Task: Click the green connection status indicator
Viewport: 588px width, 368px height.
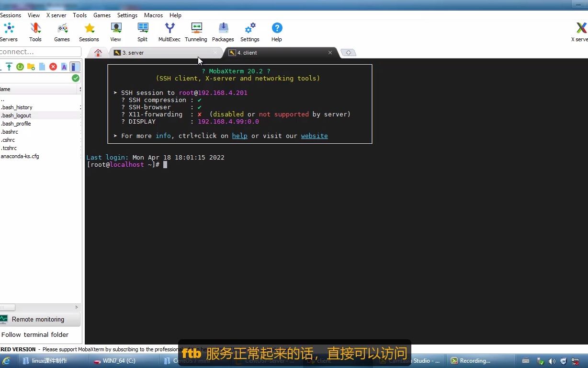Action: (75, 77)
